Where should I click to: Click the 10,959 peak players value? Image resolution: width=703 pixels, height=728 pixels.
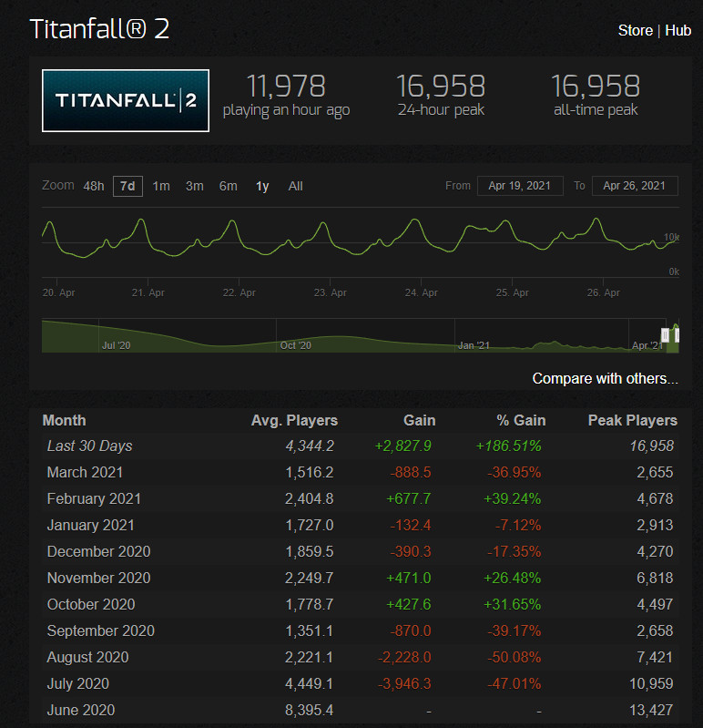(x=651, y=684)
